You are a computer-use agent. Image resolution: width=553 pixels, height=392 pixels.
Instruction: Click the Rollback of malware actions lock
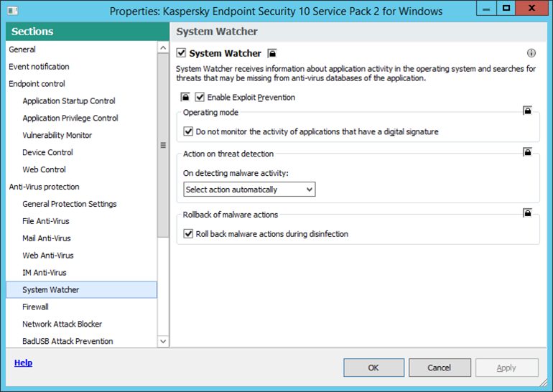(527, 213)
